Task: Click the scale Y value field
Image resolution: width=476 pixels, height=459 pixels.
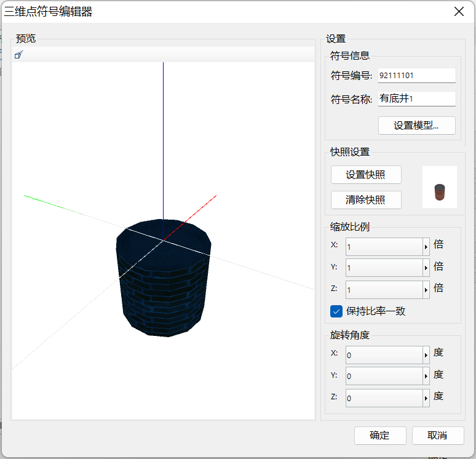Action: (384, 268)
